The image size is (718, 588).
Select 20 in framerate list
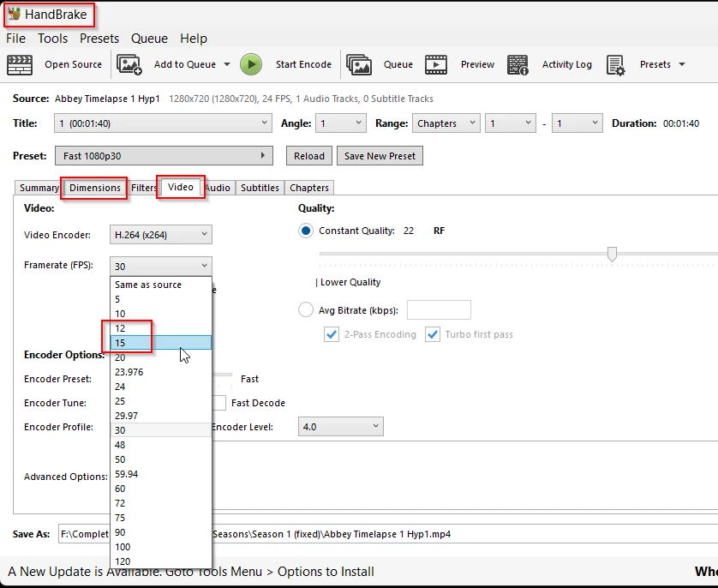[161, 357]
